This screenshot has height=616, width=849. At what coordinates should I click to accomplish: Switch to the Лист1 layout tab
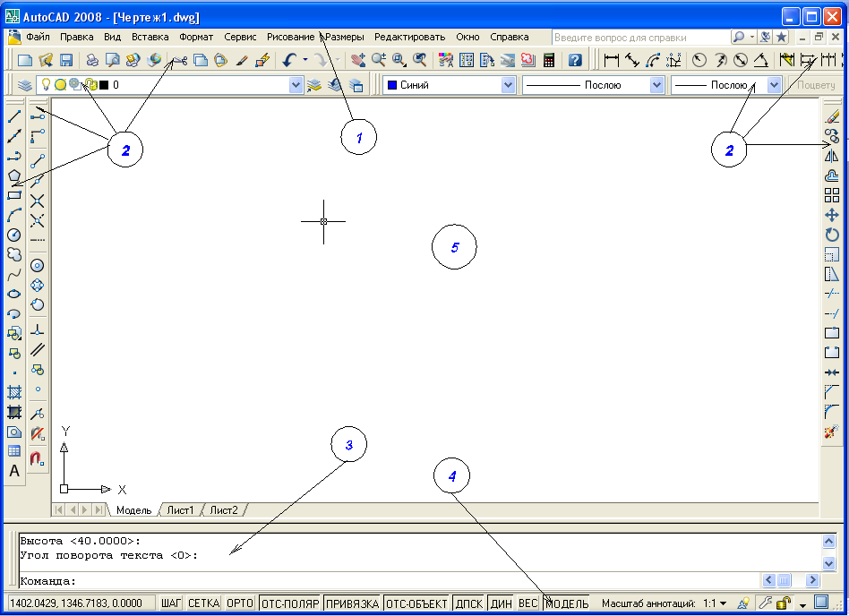[x=180, y=510]
